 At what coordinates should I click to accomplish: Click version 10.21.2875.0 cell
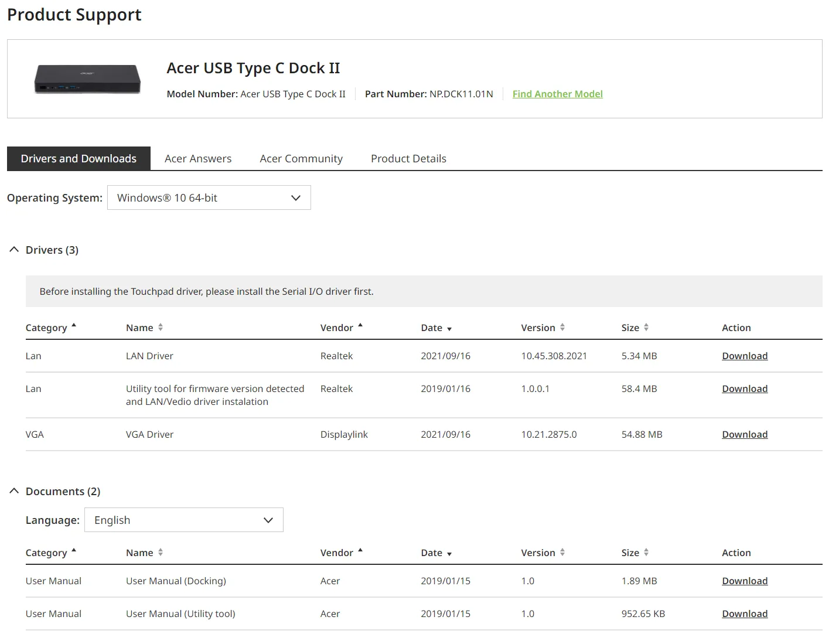point(549,434)
